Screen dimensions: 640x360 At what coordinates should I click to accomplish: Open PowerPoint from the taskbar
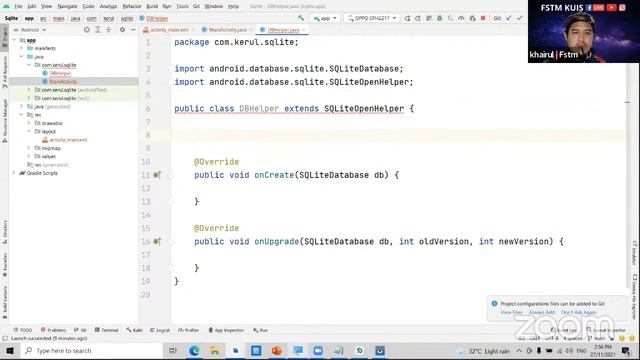pyautogui.click(x=277, y=351)
